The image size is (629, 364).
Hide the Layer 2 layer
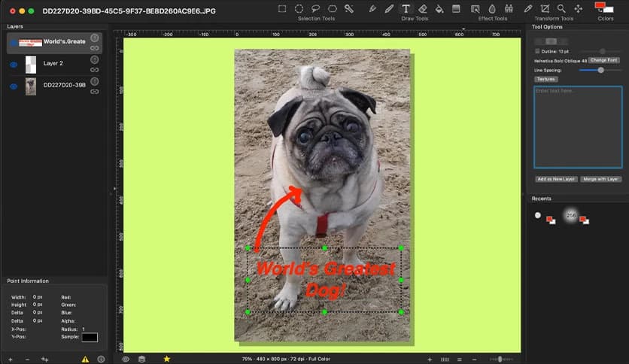pos(14,64)
